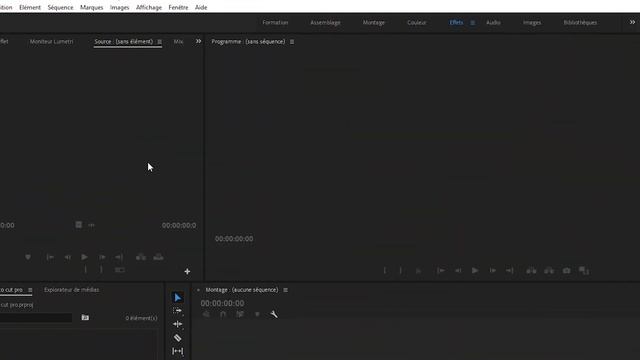Mark Out point in Source monitor

click(101, 270)
